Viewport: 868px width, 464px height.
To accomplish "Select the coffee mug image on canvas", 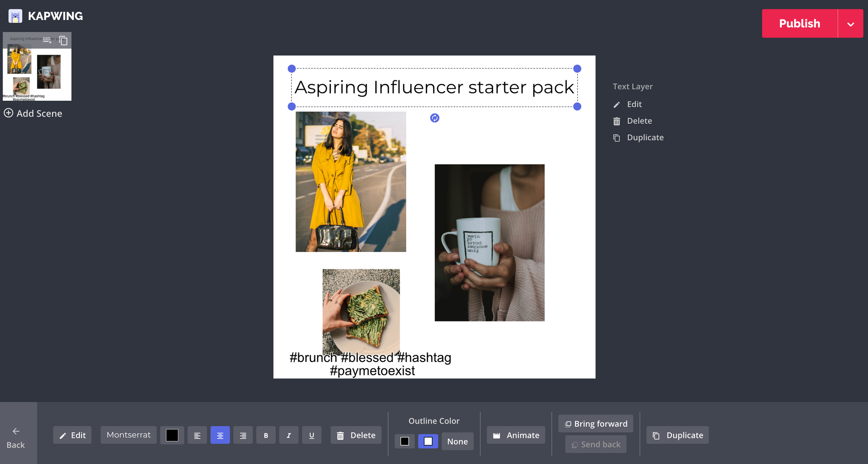I will [489, 242].
